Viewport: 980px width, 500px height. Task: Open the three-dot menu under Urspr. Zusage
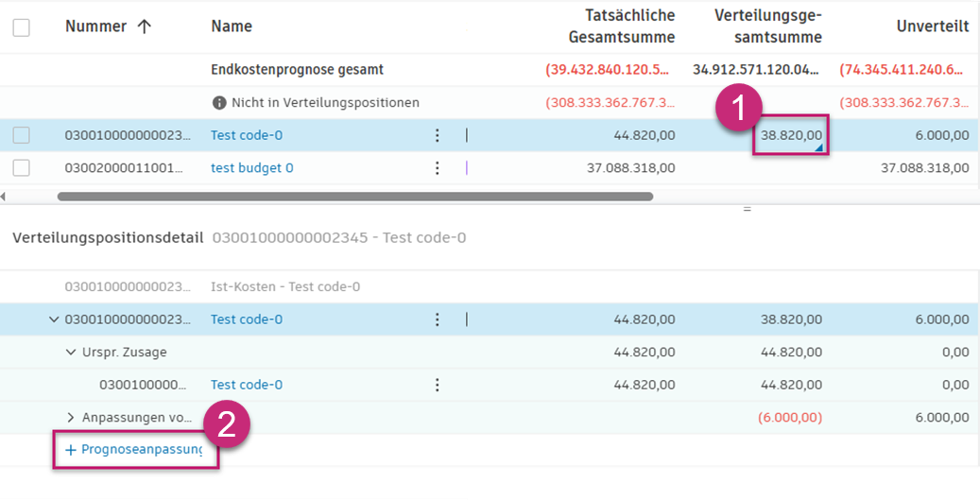pyautogui.click(x=437, y=385)
